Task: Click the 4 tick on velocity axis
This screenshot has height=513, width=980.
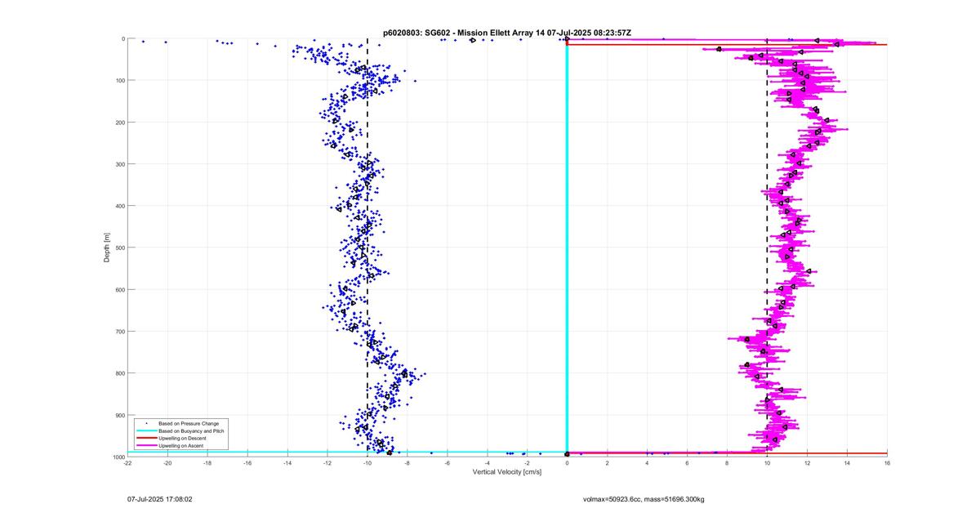Action: pyautogui.click(x=648, y=463)
